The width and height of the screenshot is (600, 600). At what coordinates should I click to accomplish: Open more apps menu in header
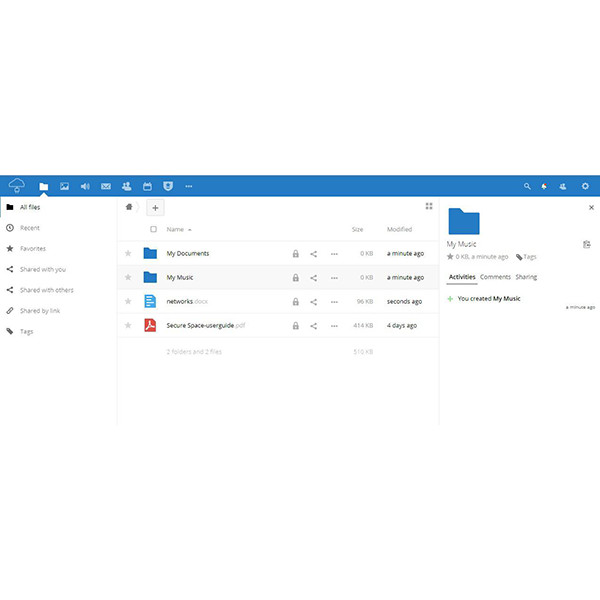tap(188, 186)
